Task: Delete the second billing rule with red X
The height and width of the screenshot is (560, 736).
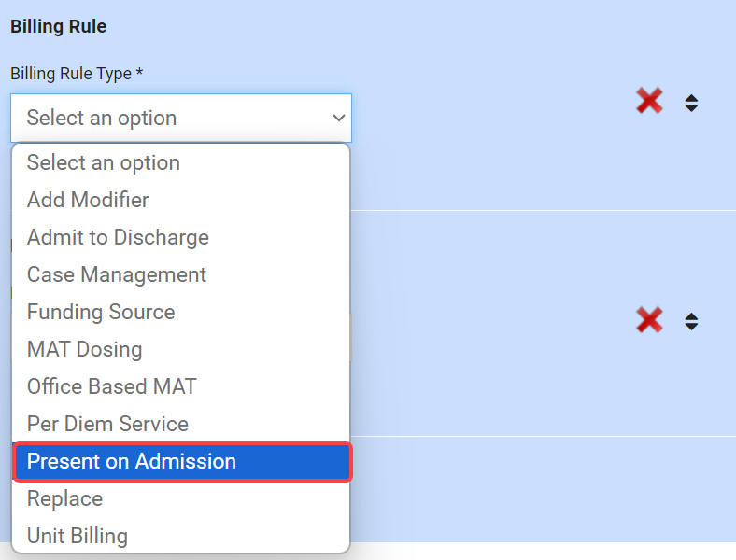Action: coord(649,320)
